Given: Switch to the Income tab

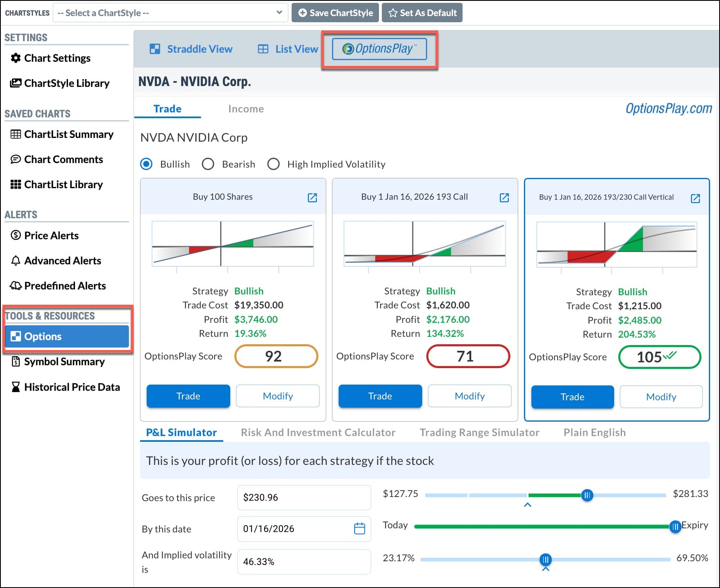Looking at the screenshot, I should click(x=246, y=109).
